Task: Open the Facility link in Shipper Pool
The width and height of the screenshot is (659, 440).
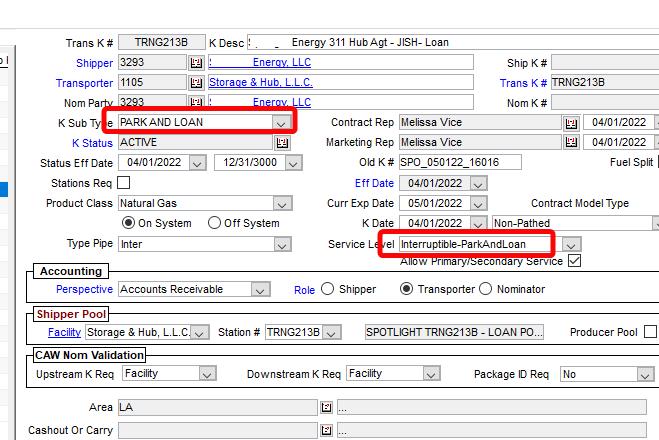Action: coord(64,332)
